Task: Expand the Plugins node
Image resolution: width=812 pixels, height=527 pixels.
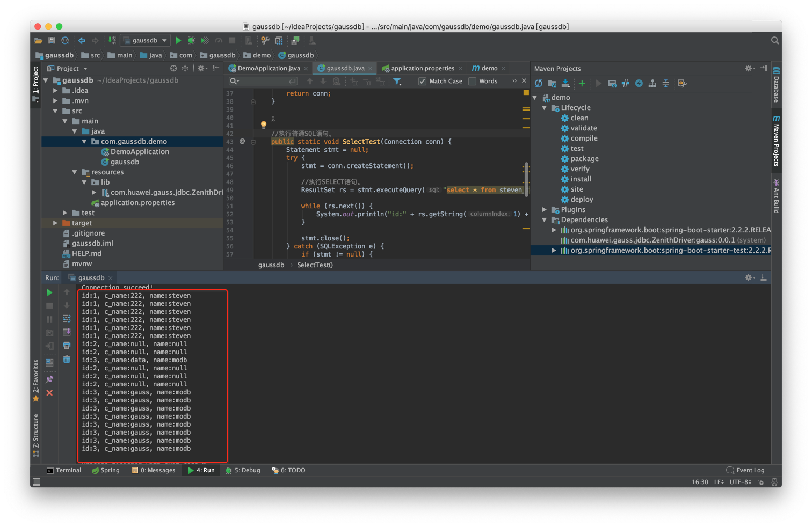Action: [x=543, y=209]
